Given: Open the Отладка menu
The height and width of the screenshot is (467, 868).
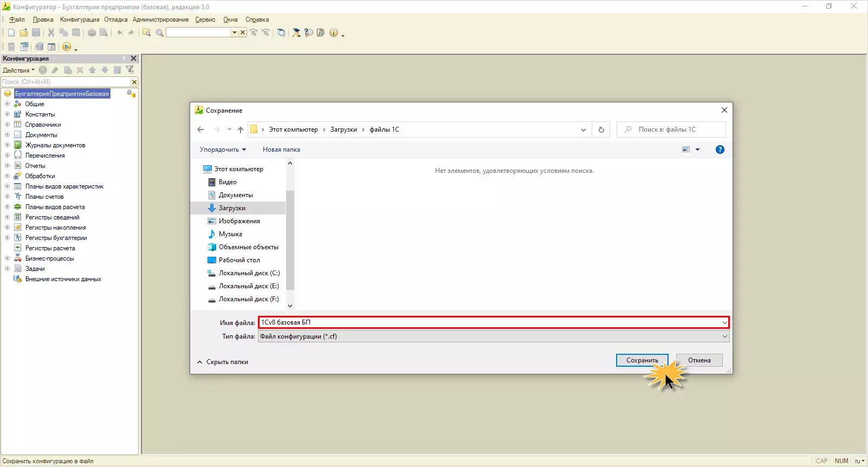Looking at the screenshot, I should (x=116, y=20).
